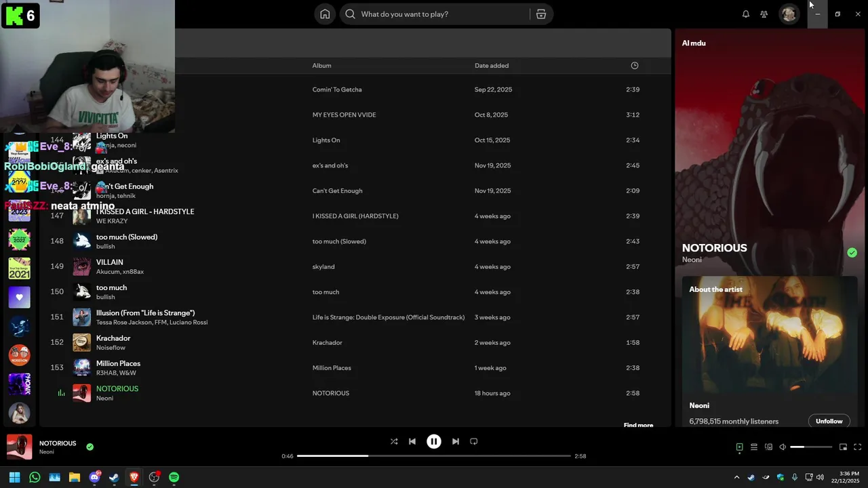Viewport: 868px width, 488px height.
Task: Open the Phonk playlist in sidebar
Action: tap(19, 384)
